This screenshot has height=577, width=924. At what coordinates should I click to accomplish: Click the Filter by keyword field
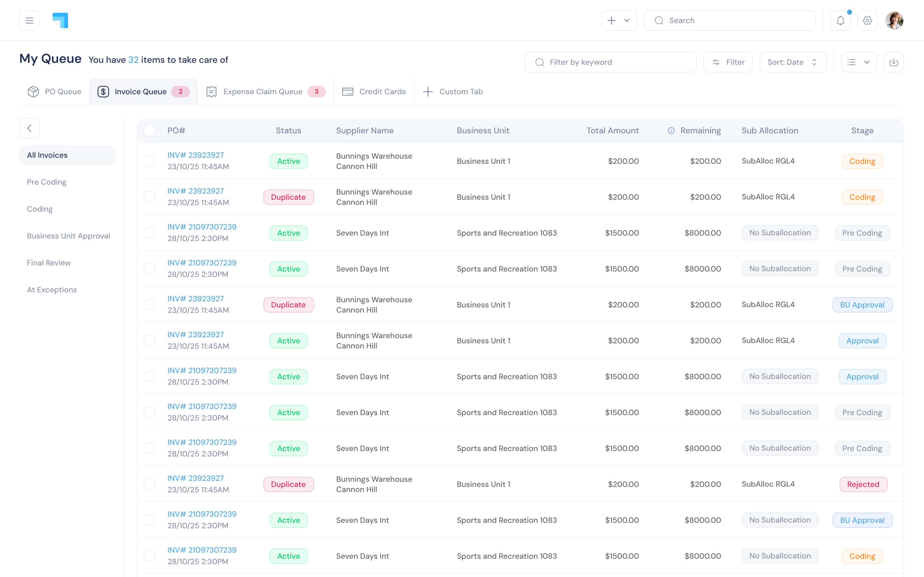click(610, 62)
